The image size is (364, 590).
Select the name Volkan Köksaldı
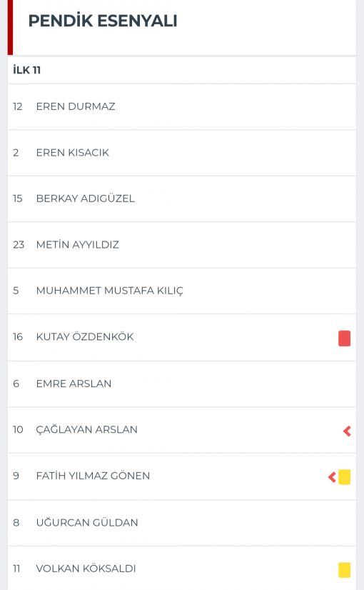pyautogui.click(x=86, y=568)
